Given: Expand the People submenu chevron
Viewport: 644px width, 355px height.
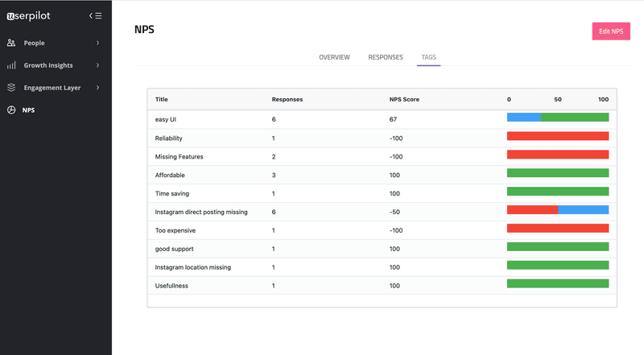Looking at the screenshot, I should pos(97,43).
